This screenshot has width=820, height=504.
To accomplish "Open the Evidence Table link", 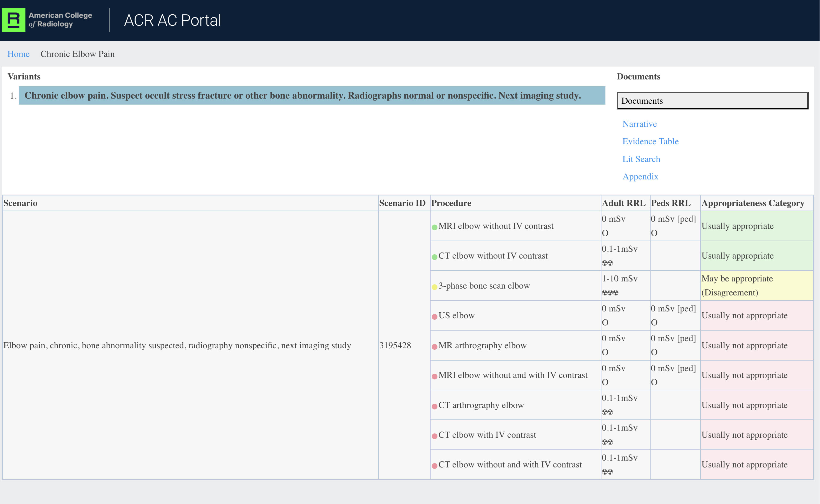I will click(650, 141).
